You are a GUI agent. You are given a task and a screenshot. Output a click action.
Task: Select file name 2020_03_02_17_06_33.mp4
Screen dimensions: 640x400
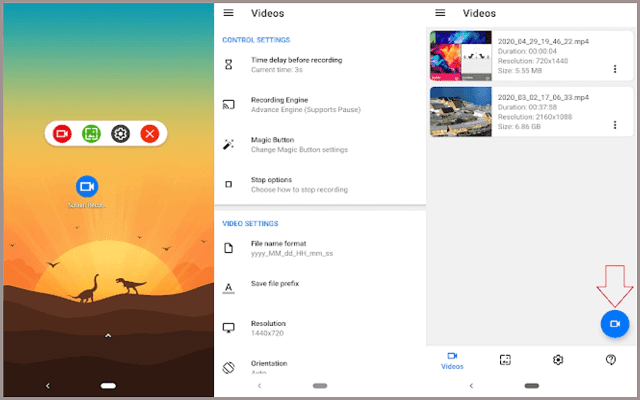pyautogui.click(x=543, y=97)
